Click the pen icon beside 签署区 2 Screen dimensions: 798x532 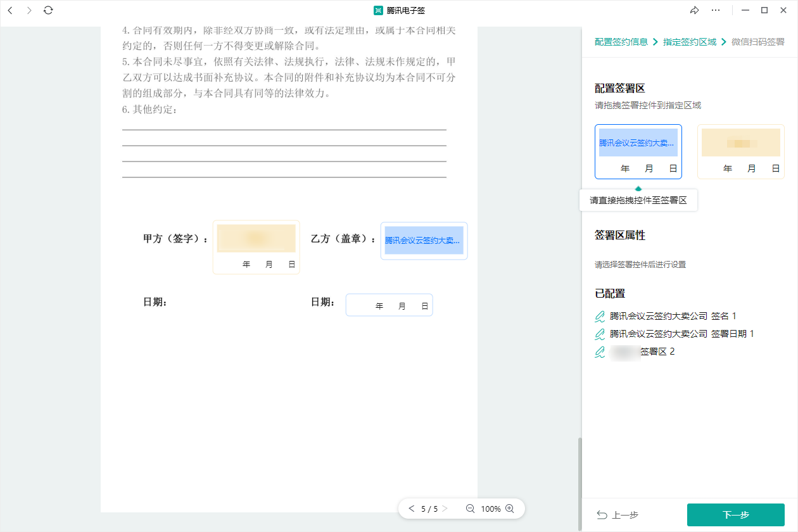point(600,351)
